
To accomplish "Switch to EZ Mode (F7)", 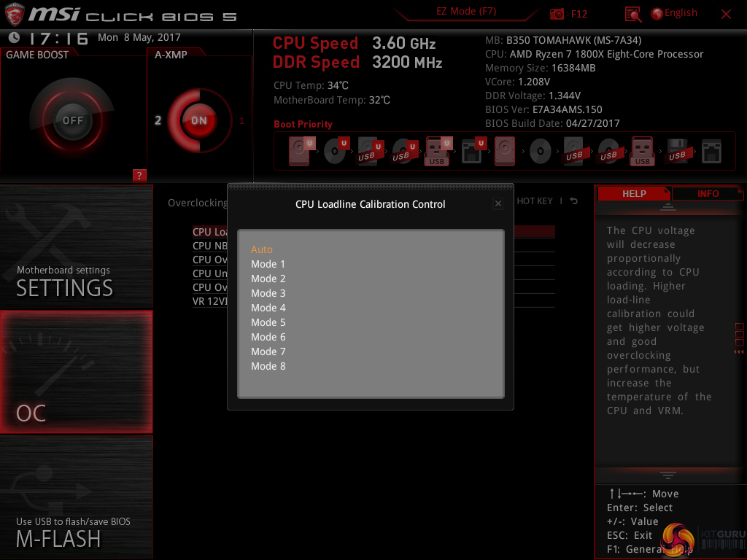I will click(x=466, y=12).
